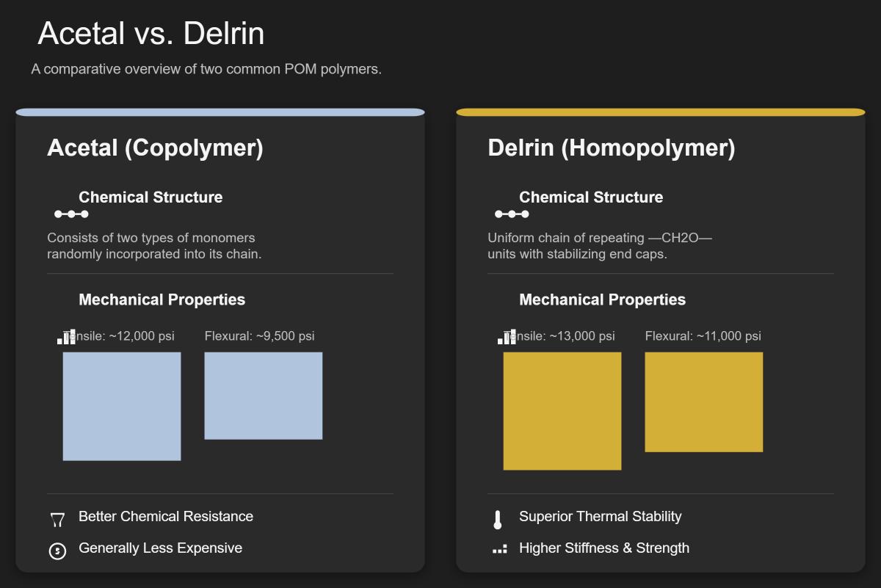Click the yellow accent strip atop the Delrin card

pos(661,112)
